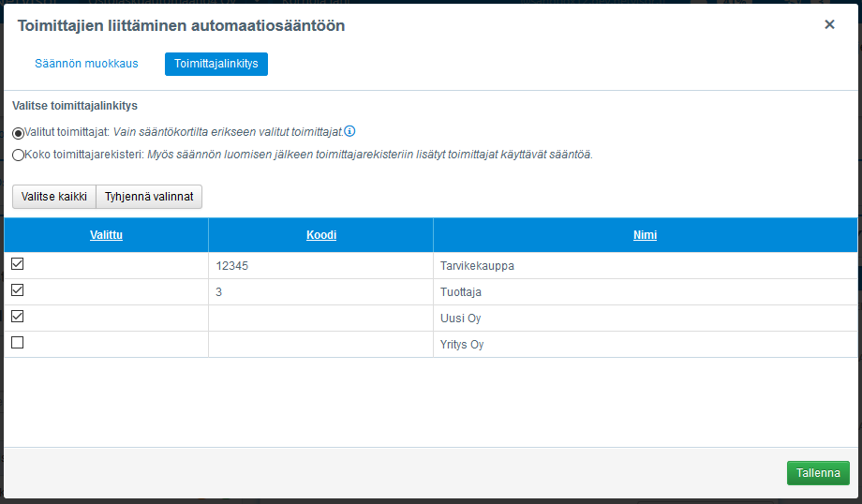Close the Toimittajien liittäminen dialog
Screen dimensions: 862x504
click(829, 25)
